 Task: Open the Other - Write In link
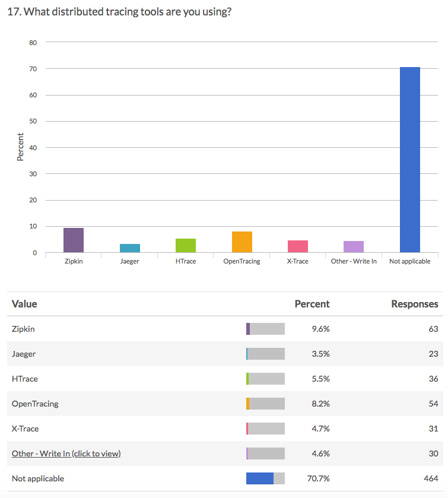click(66, 453)
